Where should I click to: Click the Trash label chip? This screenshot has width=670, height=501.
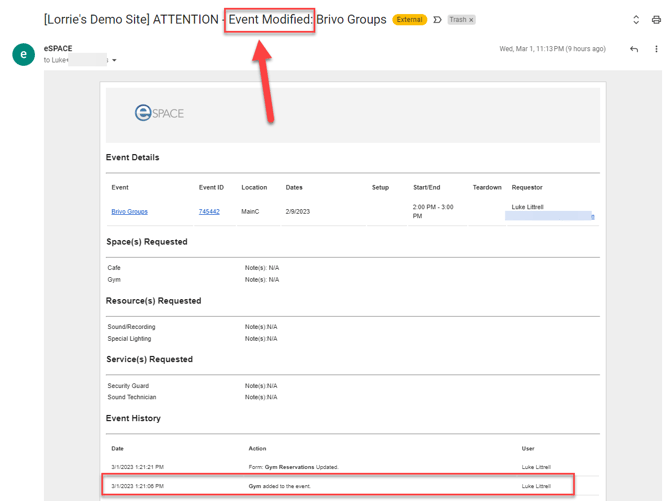point(457,20)
